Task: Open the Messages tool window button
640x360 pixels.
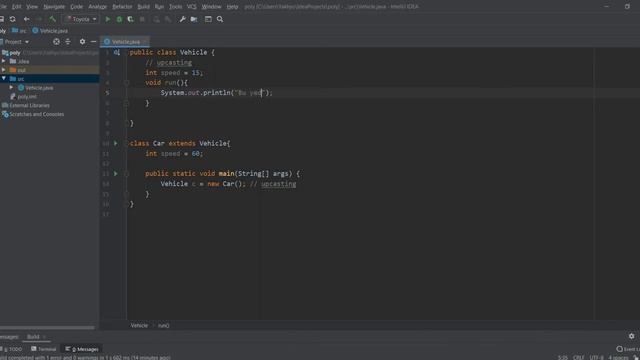Action: [x=82, y=349]
